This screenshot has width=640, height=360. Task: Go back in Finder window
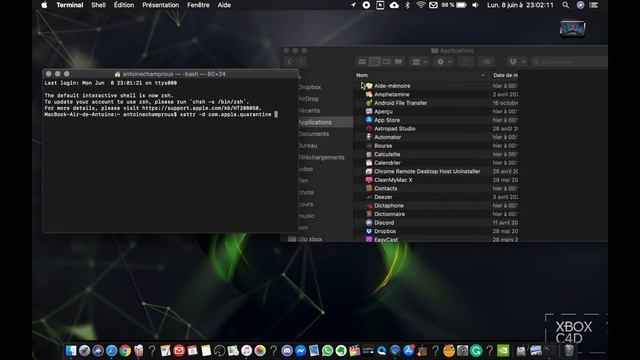click(x=289, y=62)
